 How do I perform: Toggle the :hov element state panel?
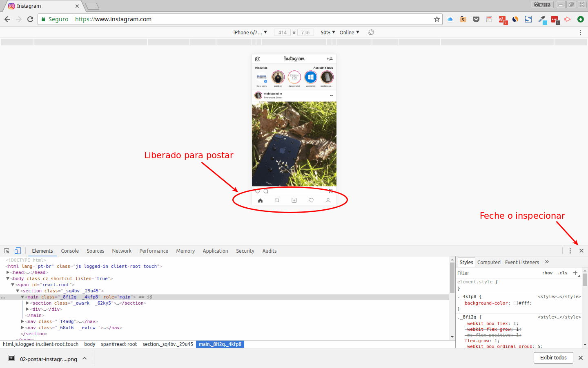[547, 273]
